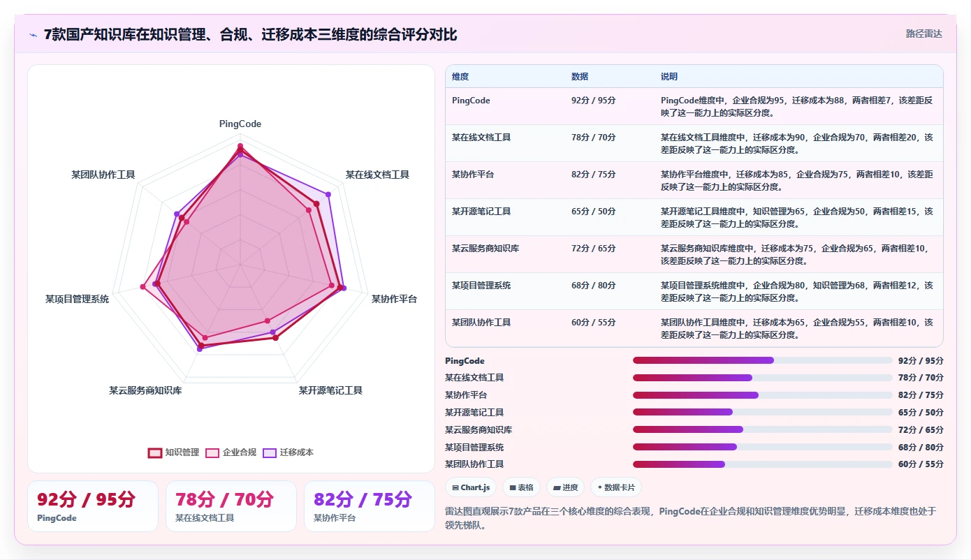Select the 某开源笔记工具 table row name
This screenshot has width=971, height=560.
(x=481, y=212)
